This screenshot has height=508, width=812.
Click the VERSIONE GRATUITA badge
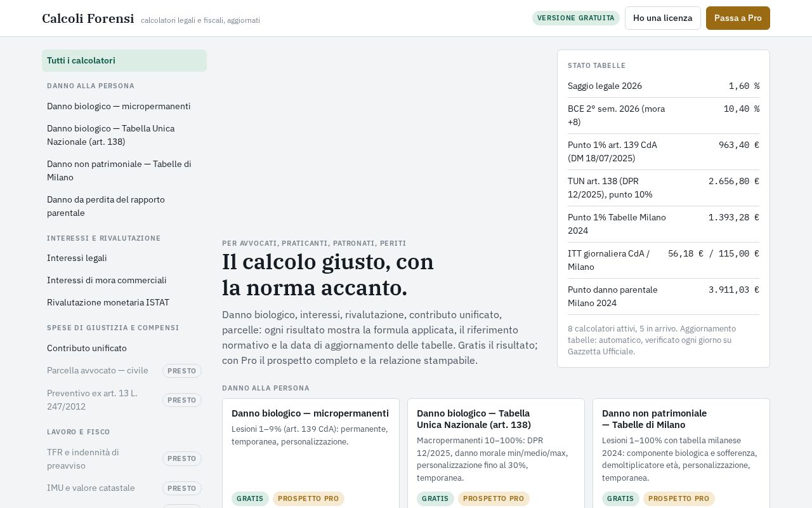coord(576,18)
